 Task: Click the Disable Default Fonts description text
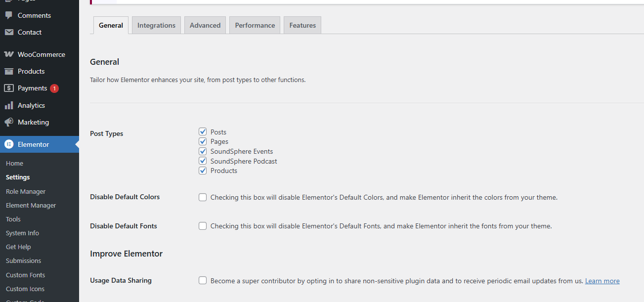click(381, 226)
